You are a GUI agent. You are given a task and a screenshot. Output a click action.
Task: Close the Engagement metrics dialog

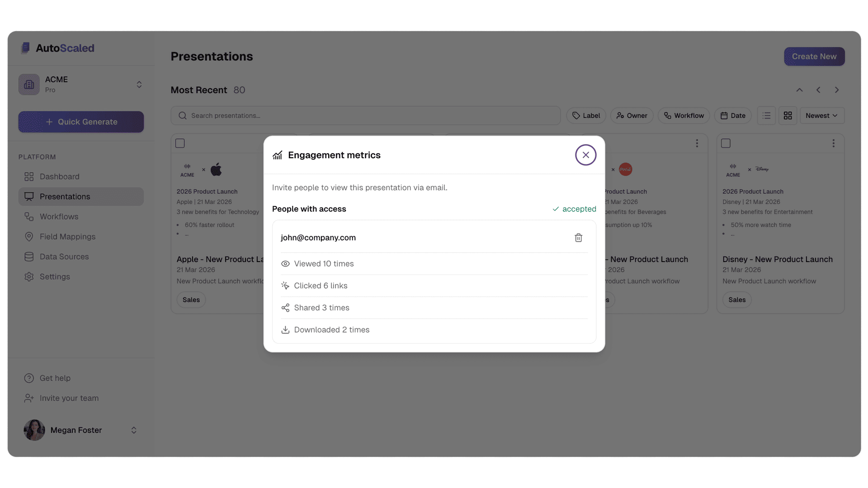pos(585,155)
